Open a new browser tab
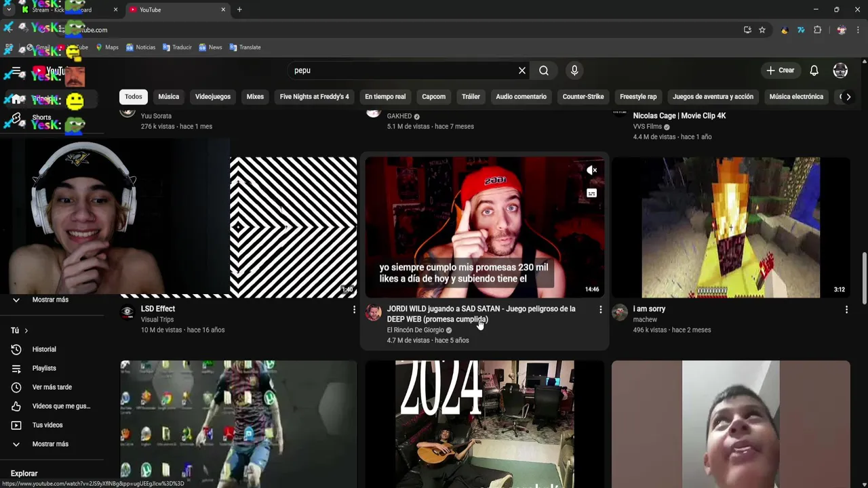 [x=239, y=9]
